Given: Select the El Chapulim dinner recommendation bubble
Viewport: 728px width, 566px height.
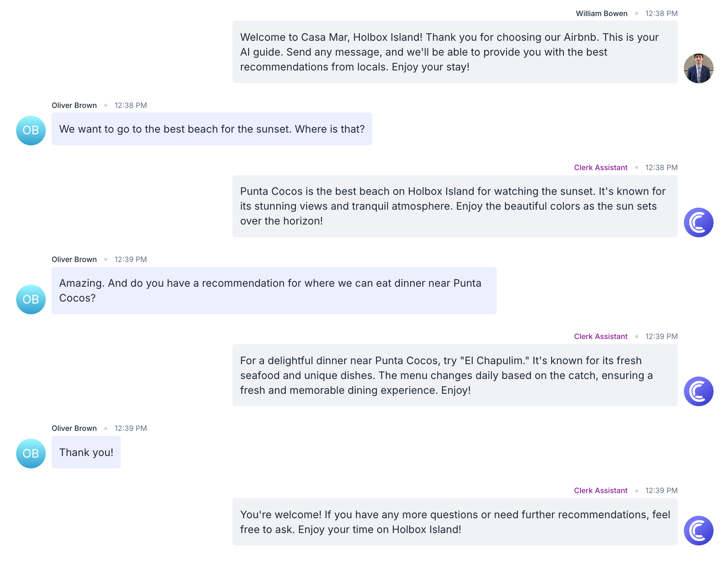Looking at the screenshot, I should tap(455, 375).
